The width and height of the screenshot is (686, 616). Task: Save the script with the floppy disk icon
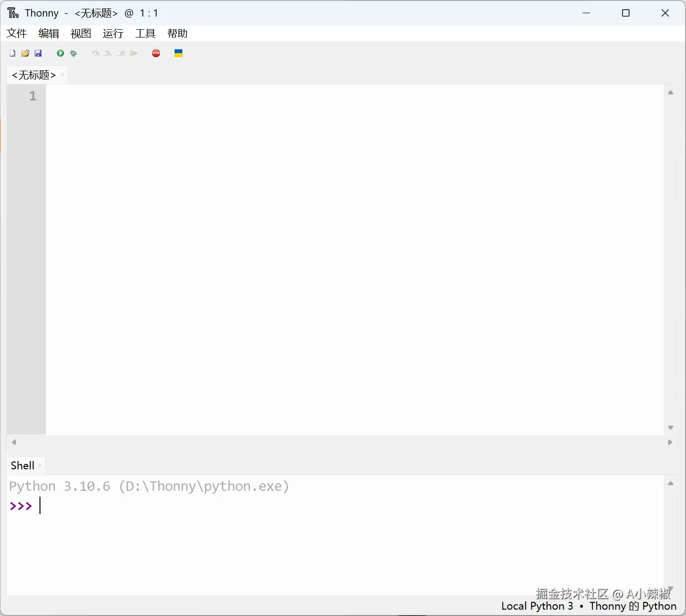(x=38, y=53)
